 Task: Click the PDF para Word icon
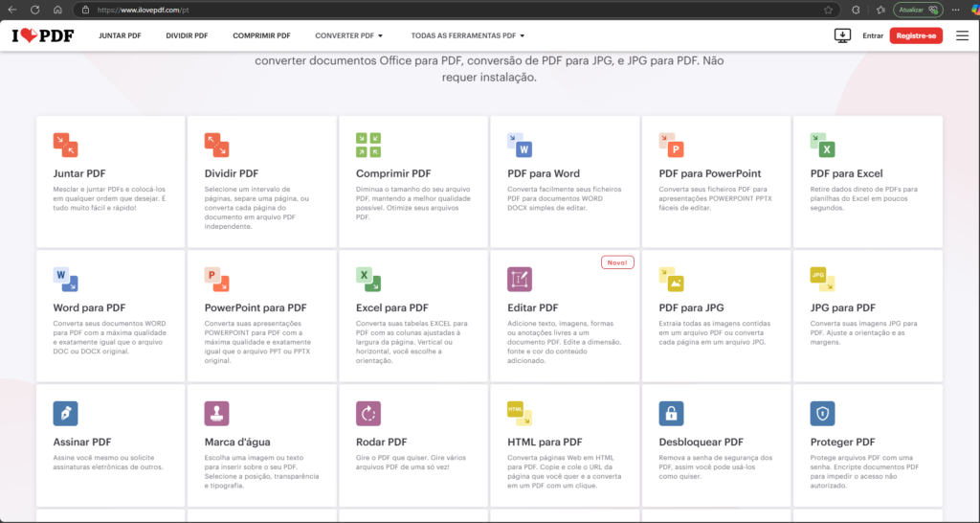(x=520, y=146)
